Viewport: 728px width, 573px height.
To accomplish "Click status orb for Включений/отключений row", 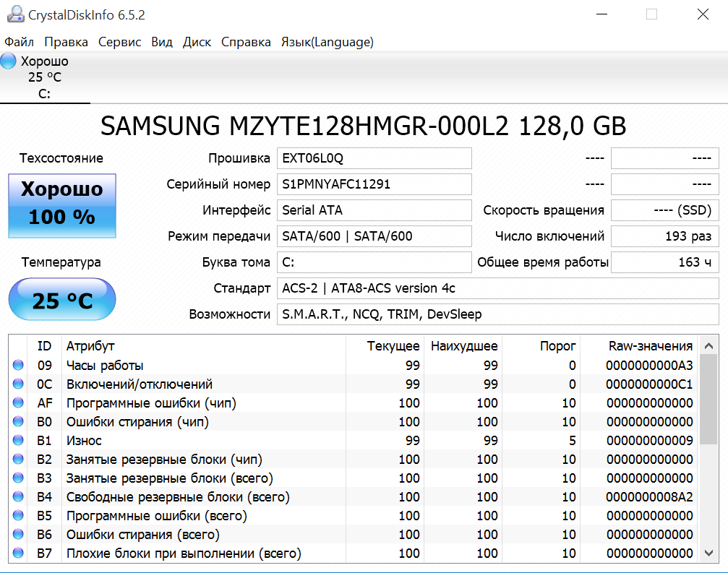I will coord(18,384).
